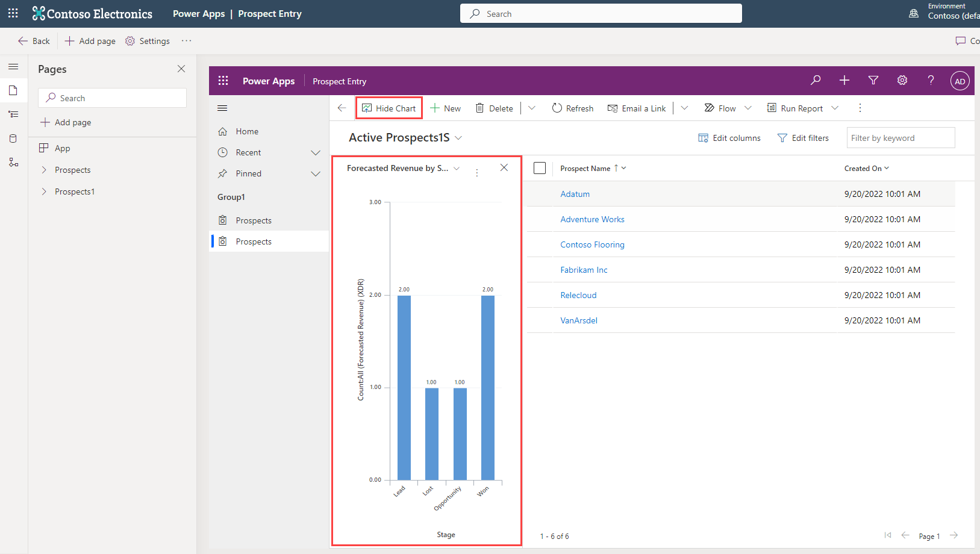Screen dimensions: 980x554
Task: Collapse the site map hamburger
Action: (x=222, y=108)
